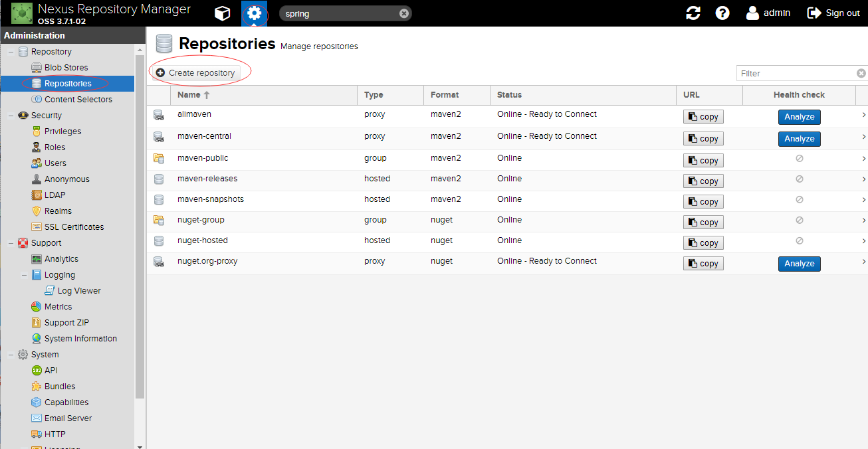868x449 pixels.
Task: Sort by the Format column header
Action: [x=457, y=95]
